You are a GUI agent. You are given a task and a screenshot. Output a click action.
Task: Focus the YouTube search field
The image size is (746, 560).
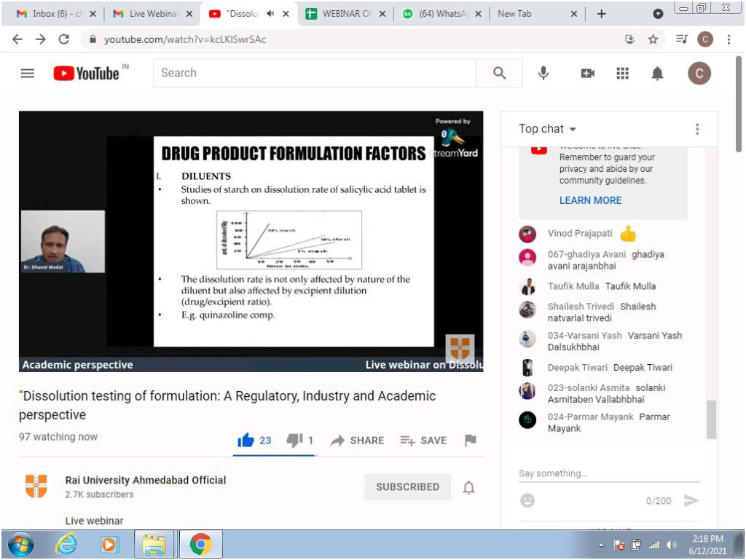pyautogui.click(x=315, y=74)
